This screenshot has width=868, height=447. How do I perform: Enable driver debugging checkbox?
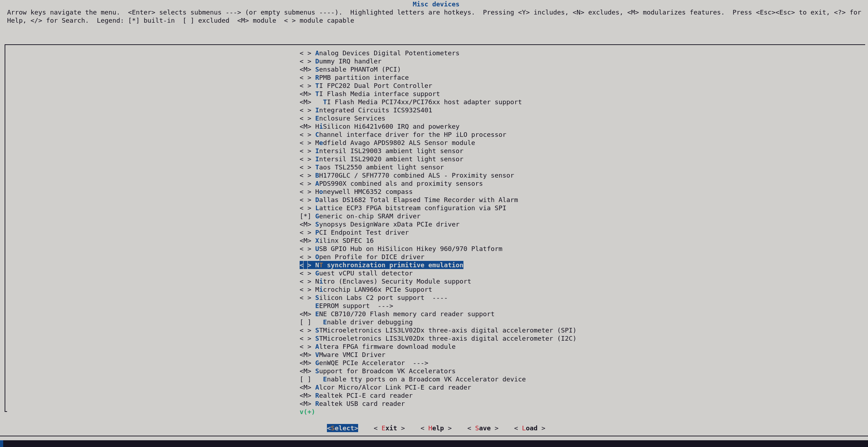pos(305,322)
